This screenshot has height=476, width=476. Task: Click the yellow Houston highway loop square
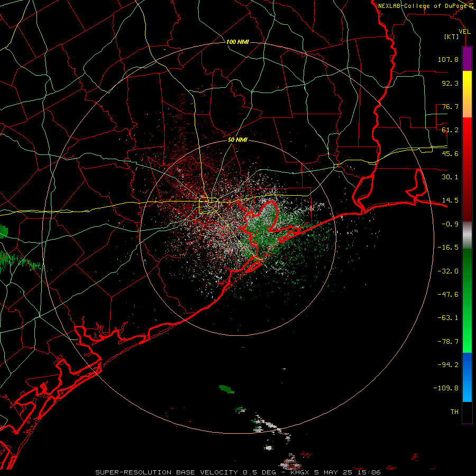(209, 205)
